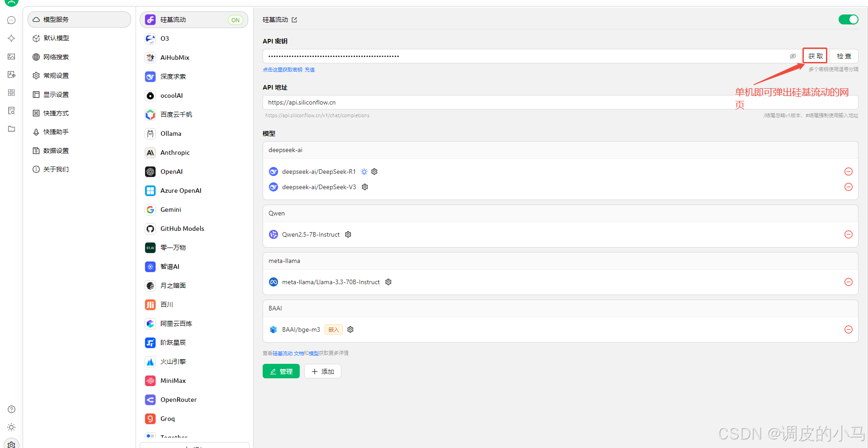The width and height of the screenshot is (868, 448).
Task: Select the Ollama provider
Action: click(194, 133)
